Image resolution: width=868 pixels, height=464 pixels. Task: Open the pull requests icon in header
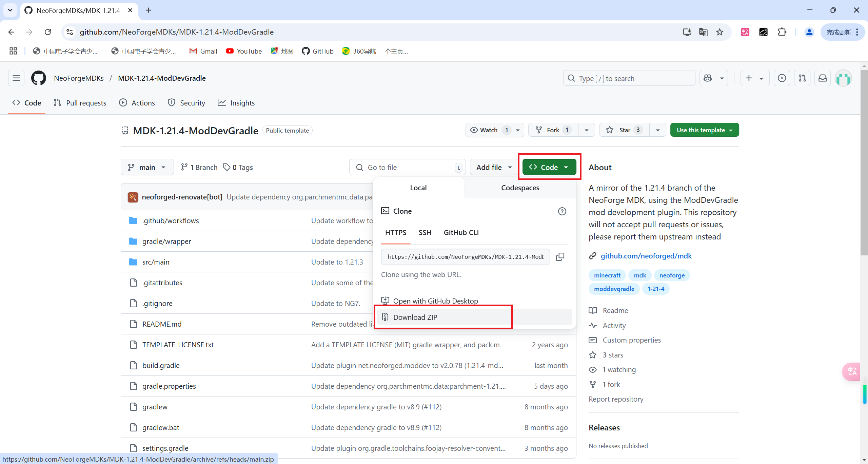pyautogui.click(x=802, y=78)
